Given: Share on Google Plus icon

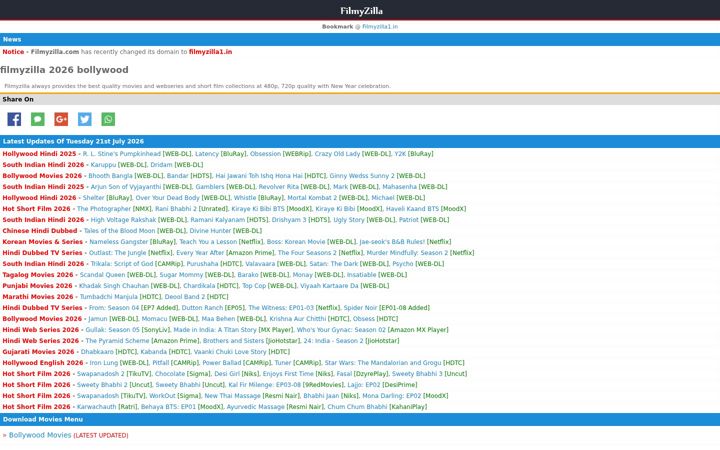Looking at the screenshot, I should point(61,119).
